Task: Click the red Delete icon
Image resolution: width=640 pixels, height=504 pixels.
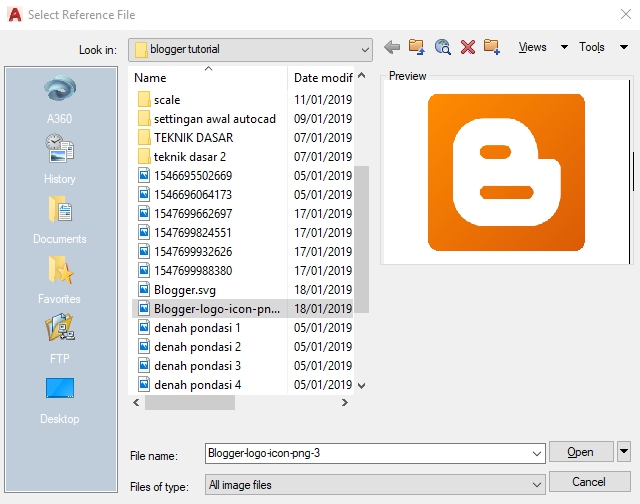Action: pyautogui.click(x=468, y=47)
